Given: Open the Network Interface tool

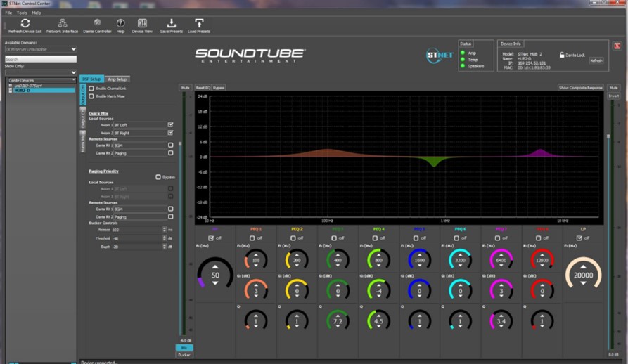Looking at the screenshot, I should (x=63, y=24).
